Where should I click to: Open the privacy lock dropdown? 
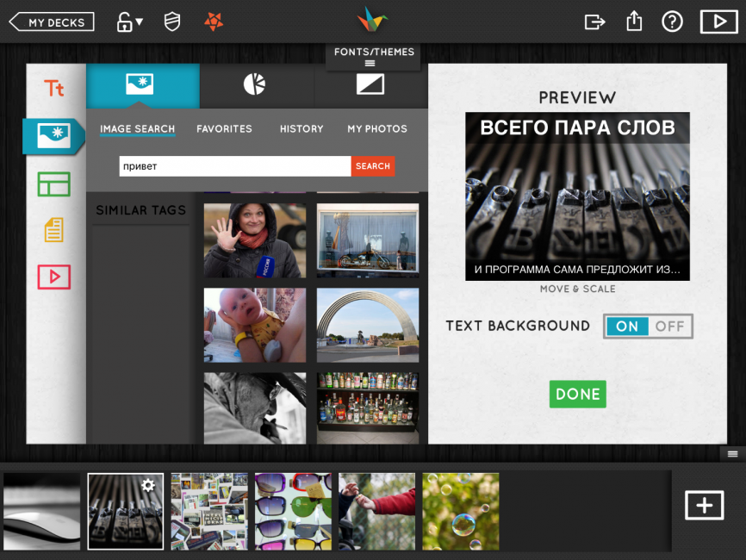tap(129, 22)
